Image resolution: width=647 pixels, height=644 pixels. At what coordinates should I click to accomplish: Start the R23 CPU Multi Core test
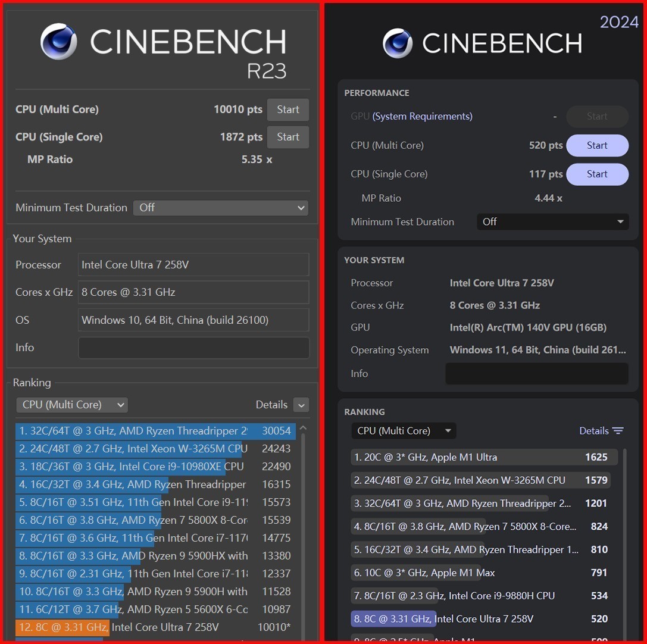coord(287,110)
